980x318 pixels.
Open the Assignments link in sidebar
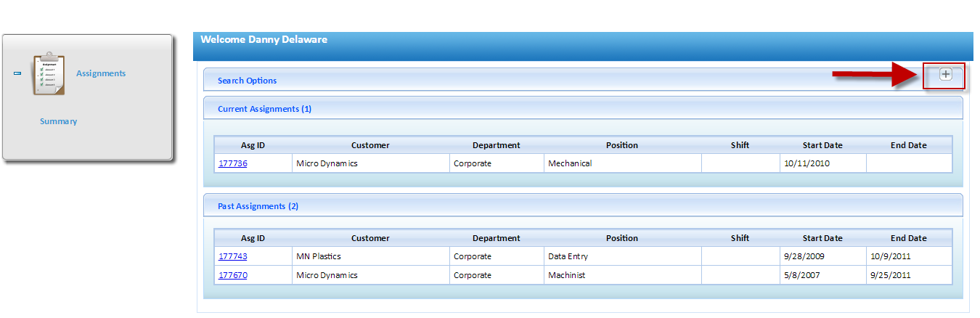[x=101, y=73]
